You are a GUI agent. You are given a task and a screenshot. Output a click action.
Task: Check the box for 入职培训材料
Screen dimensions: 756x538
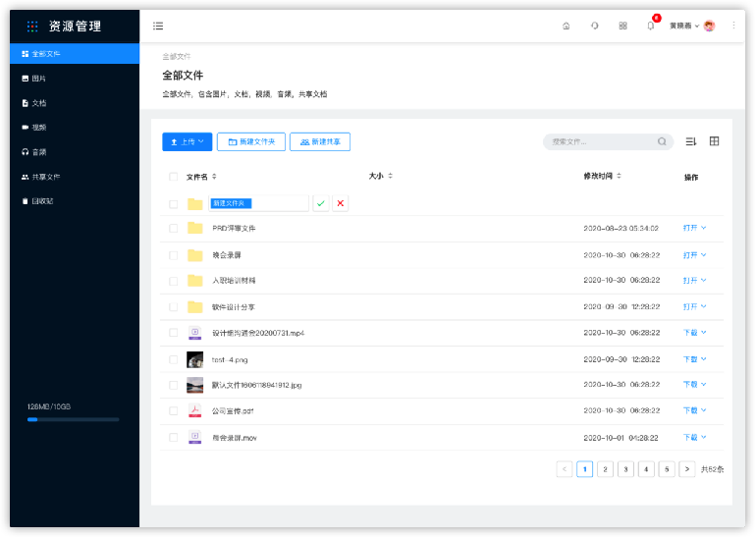pyautogui.click(x=173, y=281)
